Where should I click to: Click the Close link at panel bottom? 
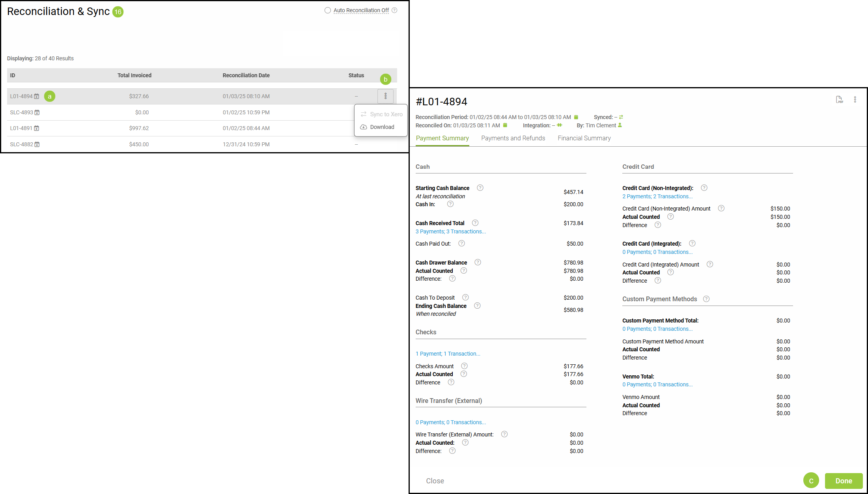(x=435, y=481)
